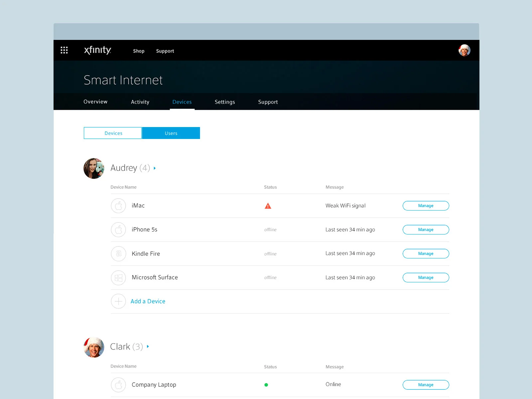Switch to the Devices view

[112, 133]
